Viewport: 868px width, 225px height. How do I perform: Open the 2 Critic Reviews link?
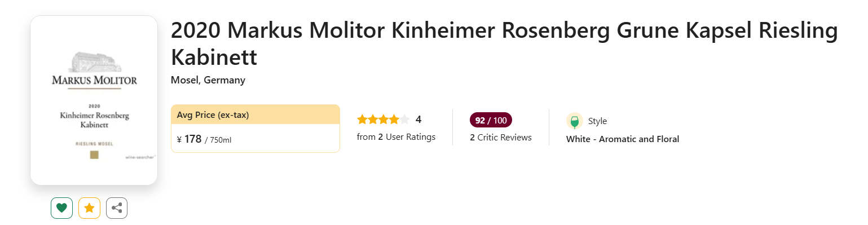(x=501, y=138)
